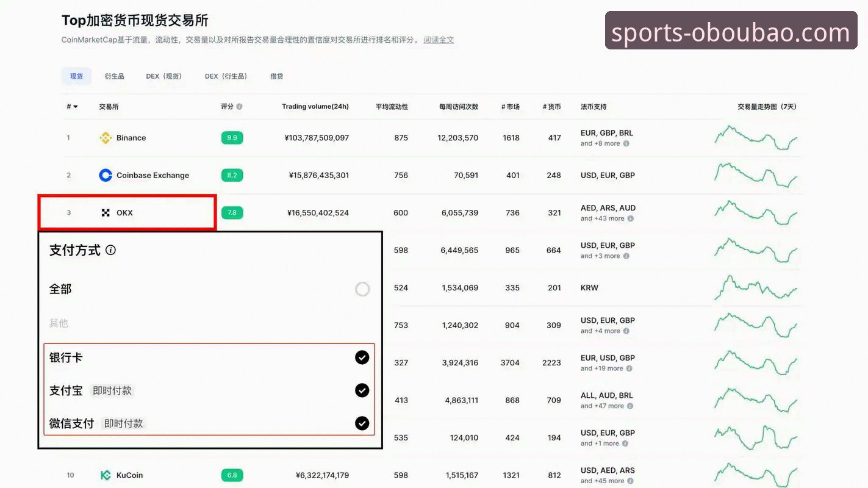Click the 'and +43 more' fiat link
The height and width of the screenshot is (488, 868).
603,218
